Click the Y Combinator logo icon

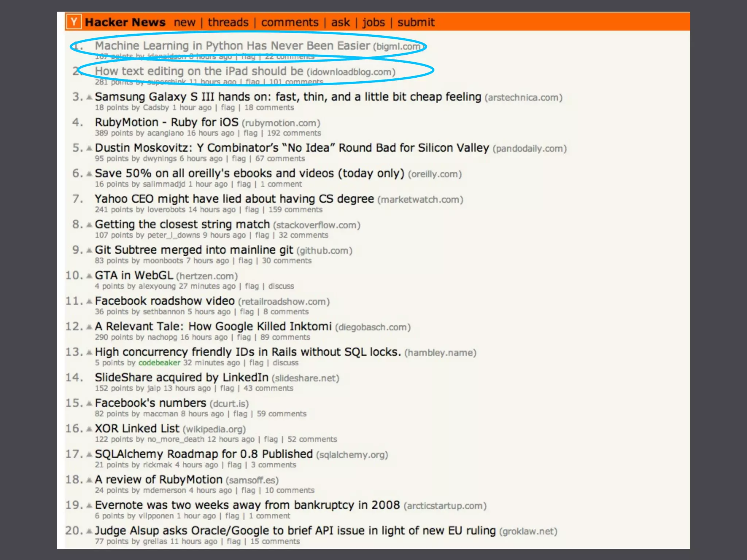[x=74, y=22]
